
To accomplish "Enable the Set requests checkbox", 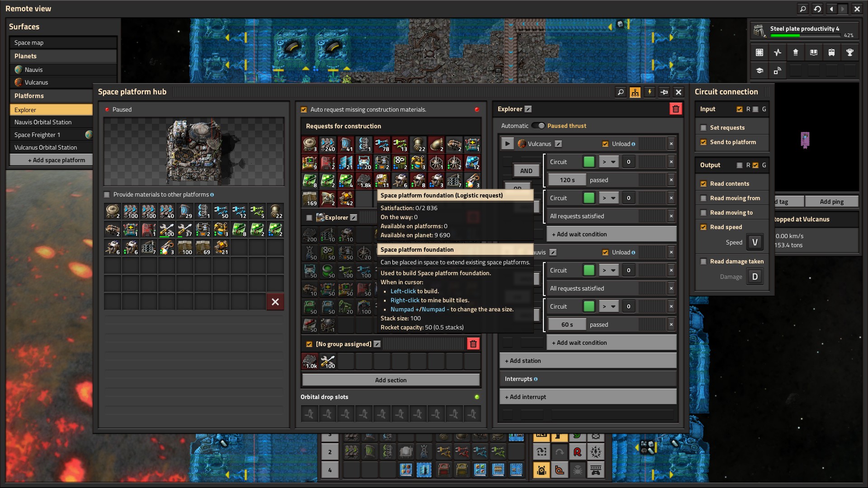I will click(703, 127).
